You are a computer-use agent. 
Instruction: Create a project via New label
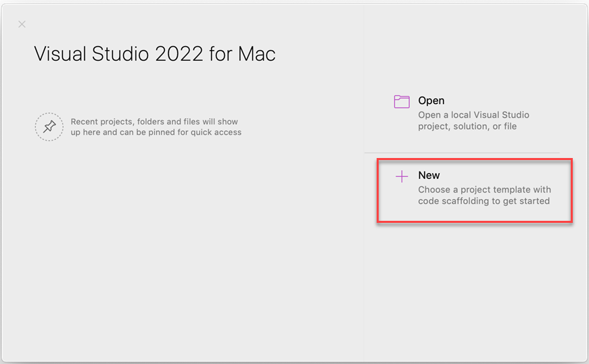(x=429, y=175)
